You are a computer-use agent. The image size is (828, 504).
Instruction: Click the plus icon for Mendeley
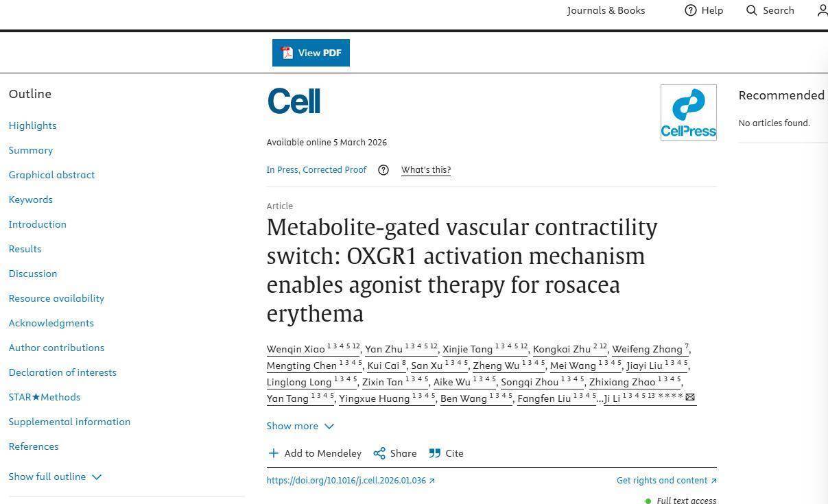[x=274, y=453]
